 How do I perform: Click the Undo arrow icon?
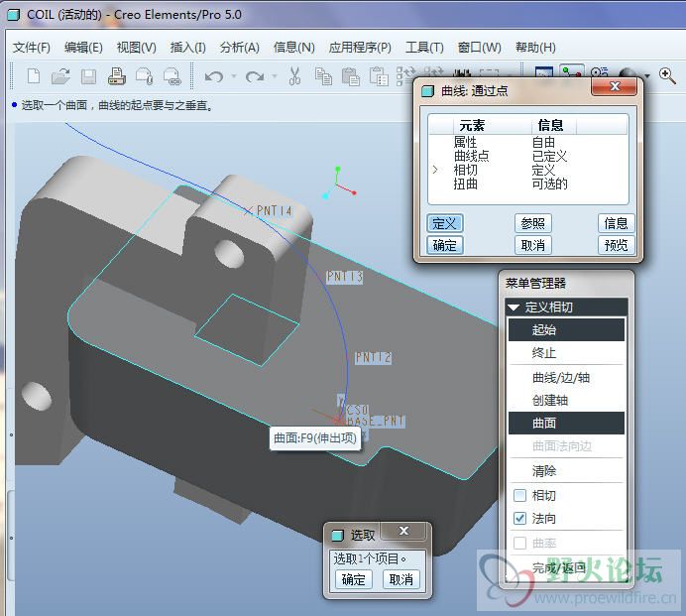point(214,77)
